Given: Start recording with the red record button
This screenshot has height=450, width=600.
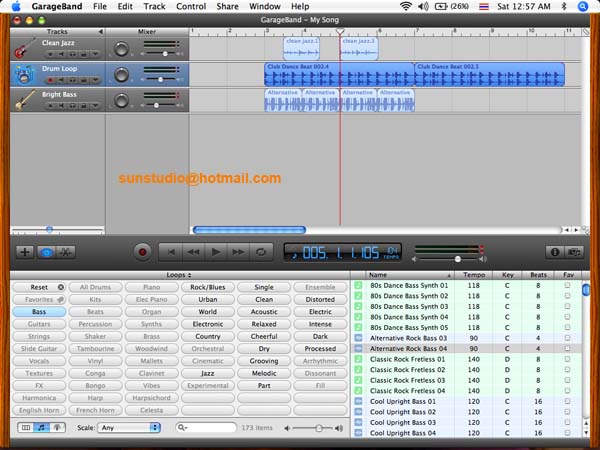Looking at the screenshot, I should click(142, 252).
